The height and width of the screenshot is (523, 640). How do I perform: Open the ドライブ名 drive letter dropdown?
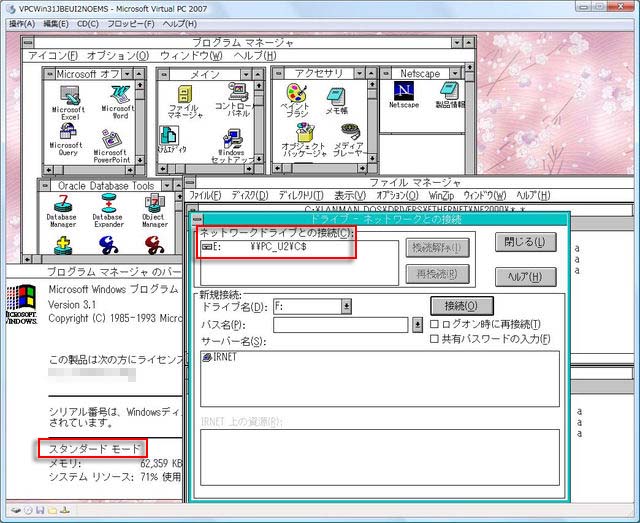click(346, 306)
